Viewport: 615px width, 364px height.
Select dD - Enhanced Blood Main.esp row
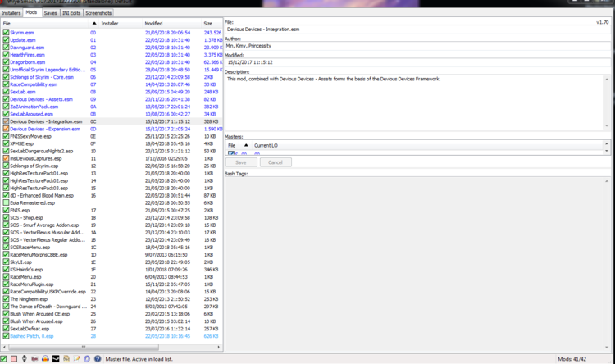click(112, 195)
